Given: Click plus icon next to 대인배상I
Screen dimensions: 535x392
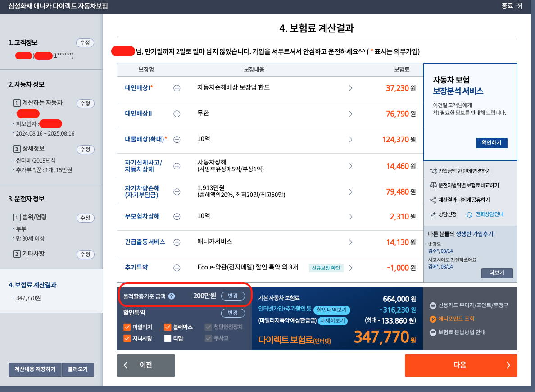Looking at the screenshot, I should click(177, 88).
